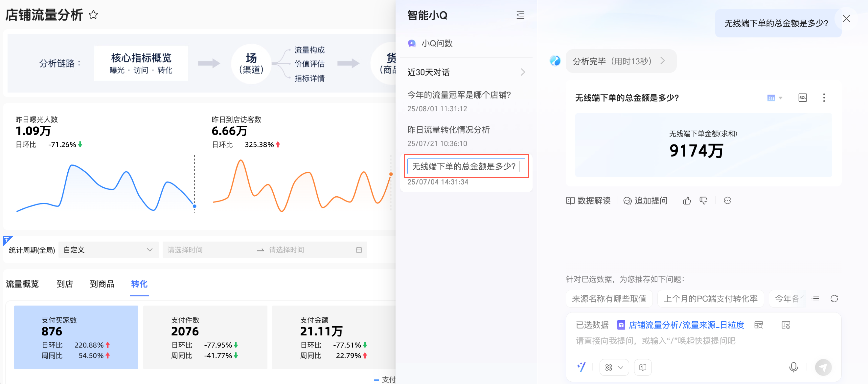868x384 pixels.
Task: Click the 追加提问 button
Action: 645,201
